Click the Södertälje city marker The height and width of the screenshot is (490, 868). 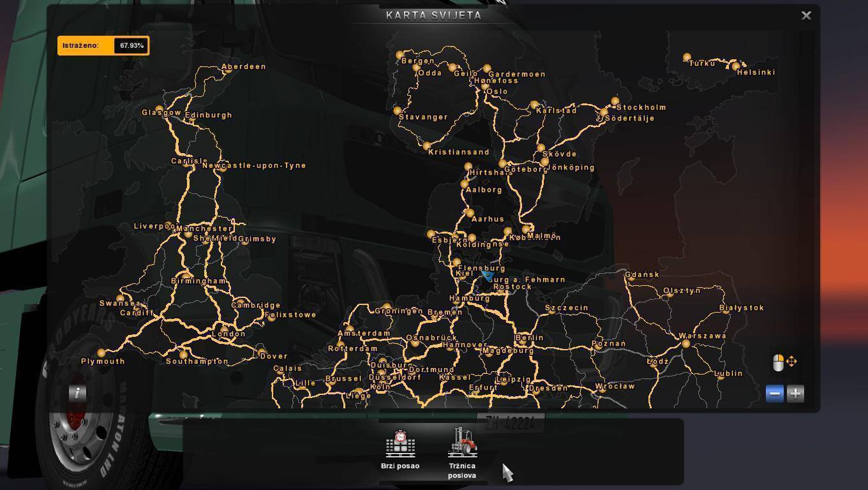point(604,112)
